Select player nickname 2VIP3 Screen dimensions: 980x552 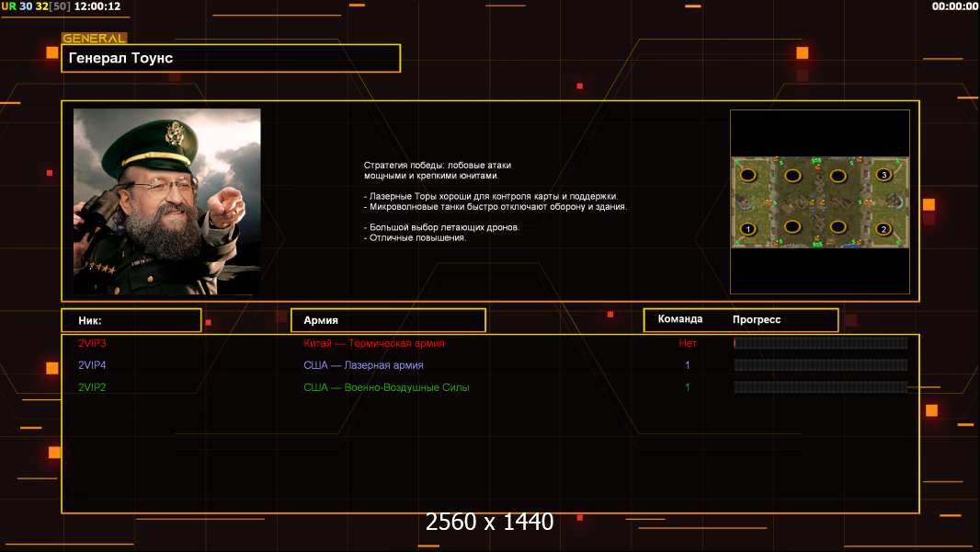pyautogui.click(x=92, y=343)
